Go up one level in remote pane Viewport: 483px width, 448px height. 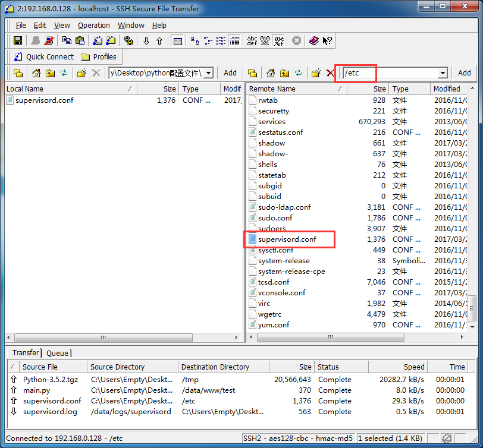284,73
